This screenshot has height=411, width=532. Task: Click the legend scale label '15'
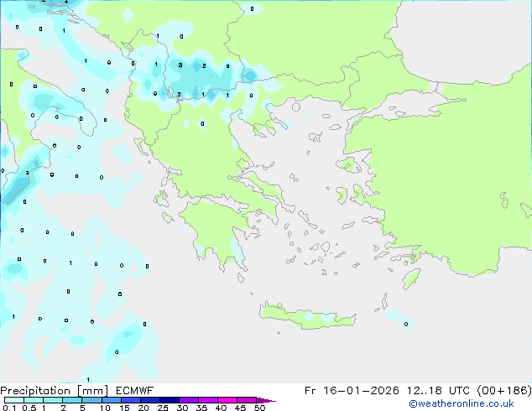pyautogui.click(x=124, y=408)
